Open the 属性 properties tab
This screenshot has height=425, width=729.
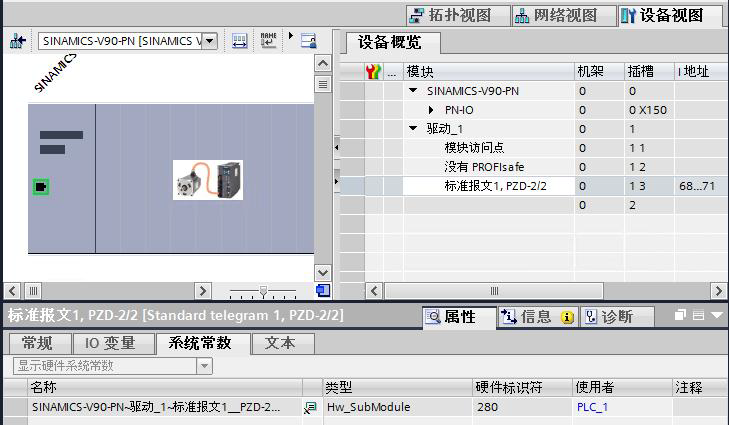tap(459, 317)
